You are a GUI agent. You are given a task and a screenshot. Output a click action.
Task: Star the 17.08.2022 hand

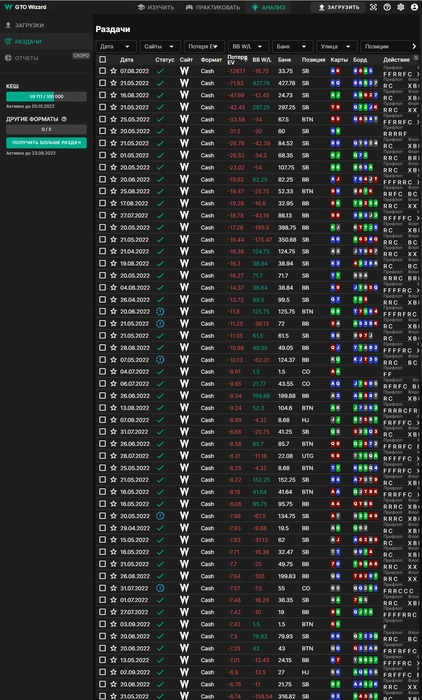tap(113, 203)
